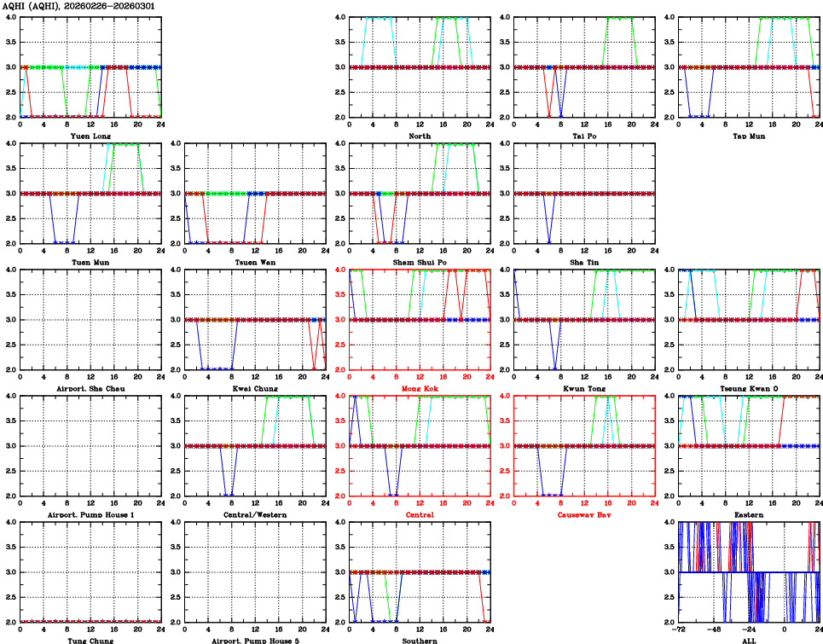The image size is (823, 644).
Task: Click the red-bordered Central chart
Action: point(420,446)
